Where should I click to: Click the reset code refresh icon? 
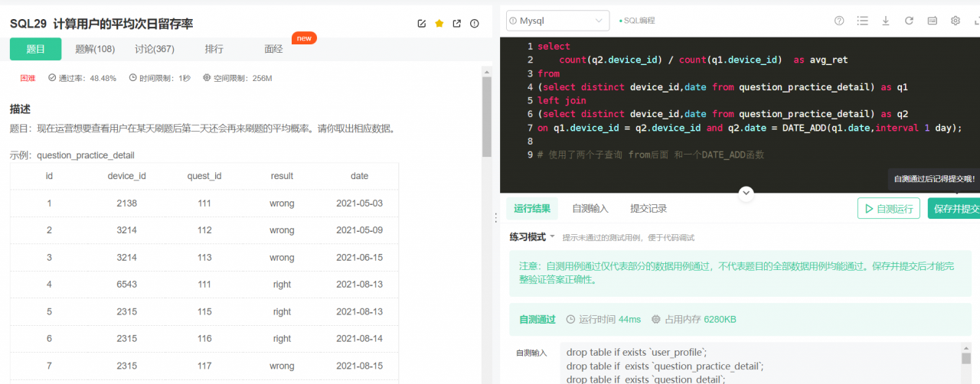tap(909, 21)
